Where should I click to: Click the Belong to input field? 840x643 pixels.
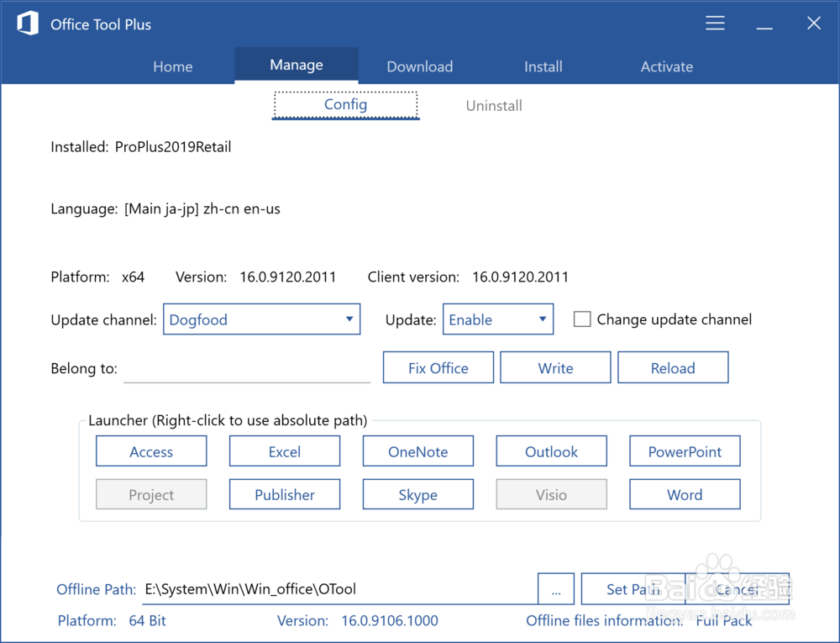click(247, 368)
